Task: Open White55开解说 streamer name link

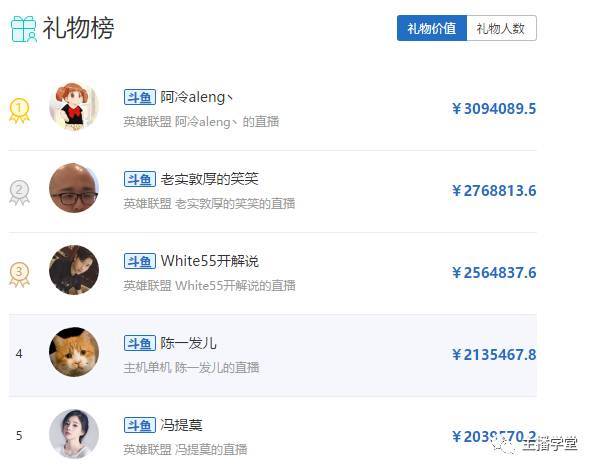Action: tap(209, 261)
